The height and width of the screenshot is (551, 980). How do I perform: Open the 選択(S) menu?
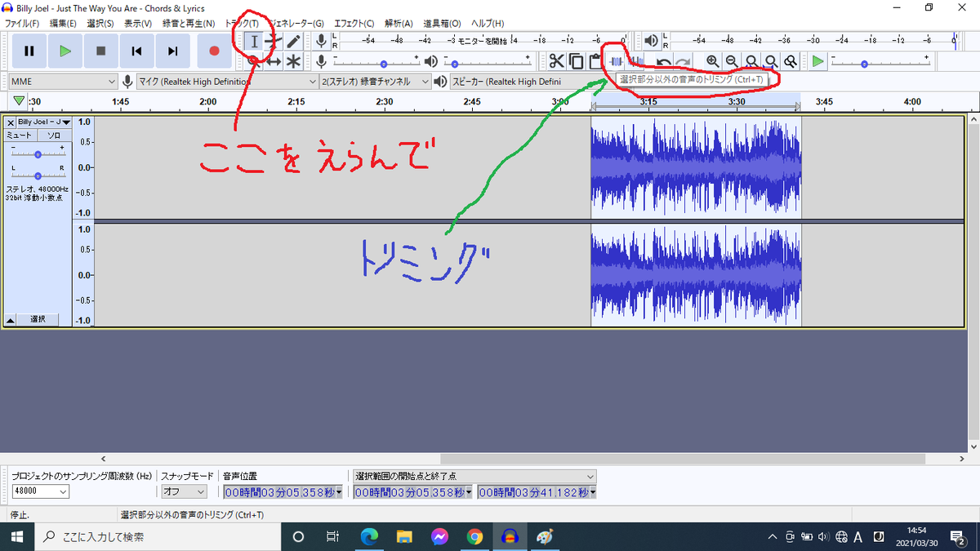point(100,24)
